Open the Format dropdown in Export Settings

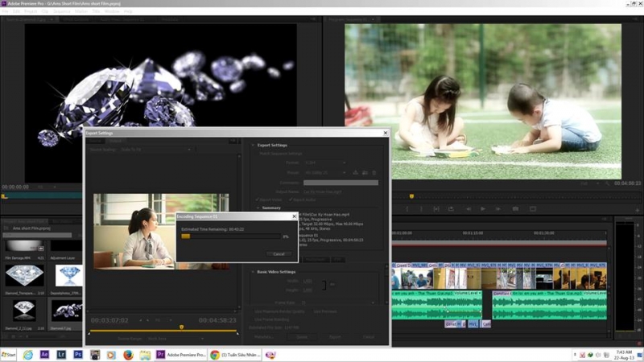(x=325, y=163)
